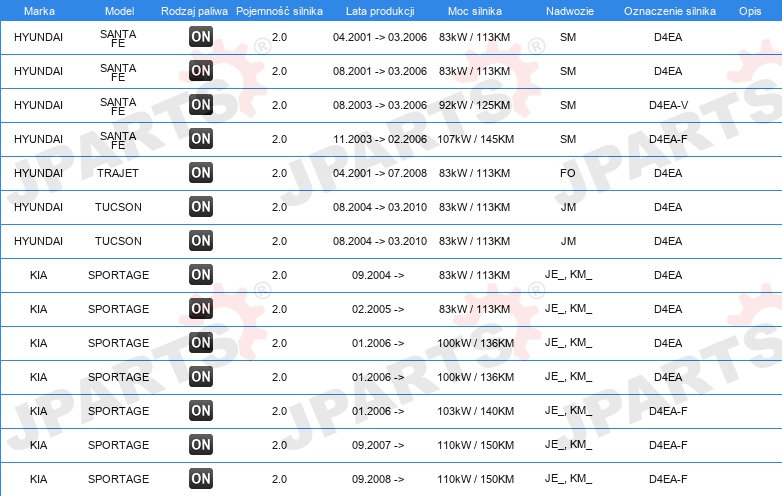The height and width of the screenshot is (496, 782).
Task: Select the 11.2003 -> 02.2006 date cell
Action: (380, 139)
